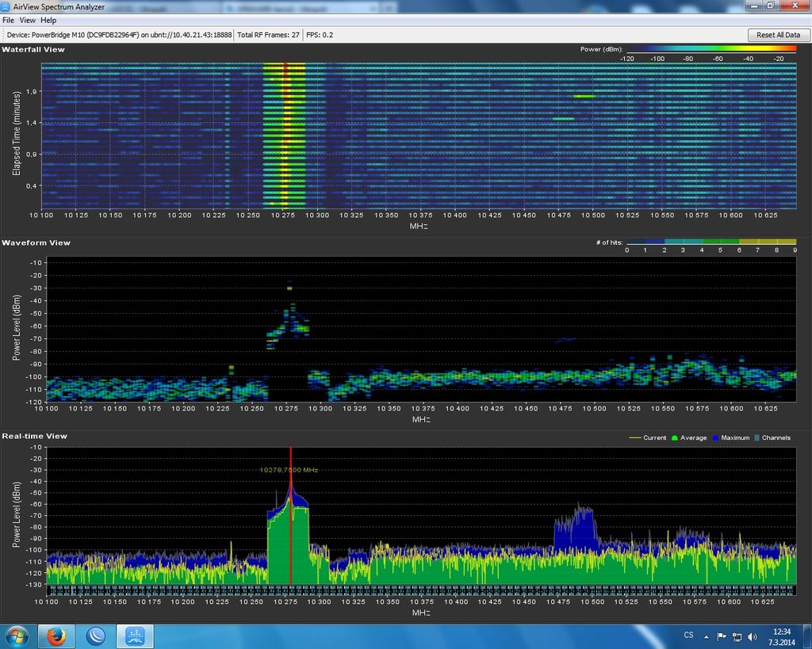Open the File menu

tap(8, 20)
